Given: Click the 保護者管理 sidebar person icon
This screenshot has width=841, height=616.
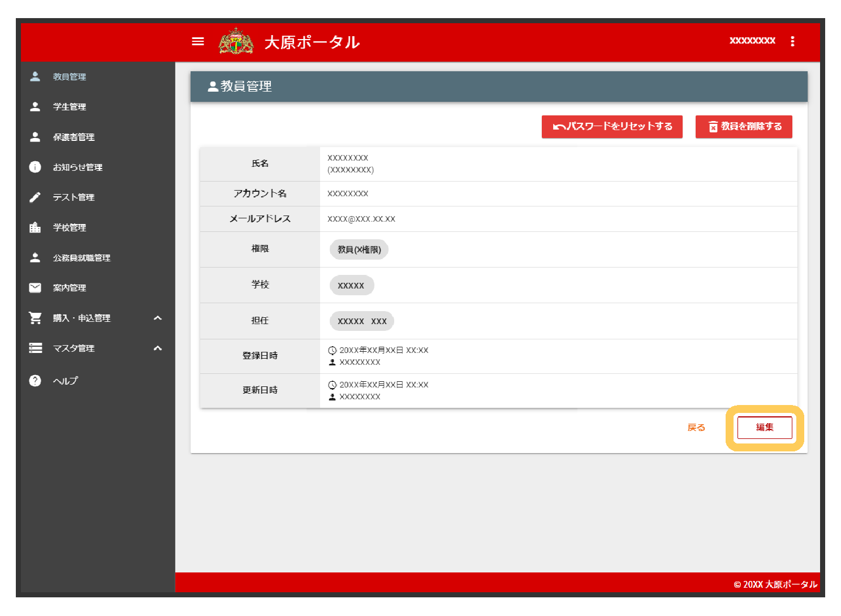Looking at the screenshot, I should tap(35, 137).
